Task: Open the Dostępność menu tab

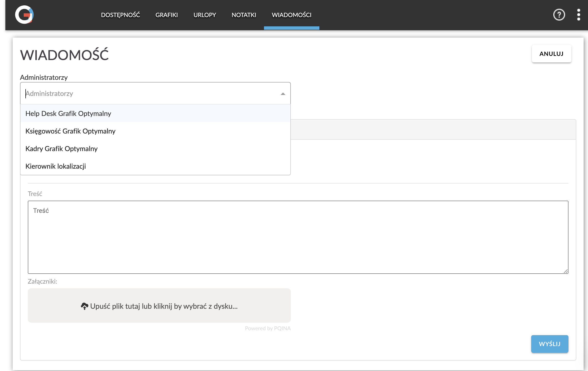Action: coord(120,15)
